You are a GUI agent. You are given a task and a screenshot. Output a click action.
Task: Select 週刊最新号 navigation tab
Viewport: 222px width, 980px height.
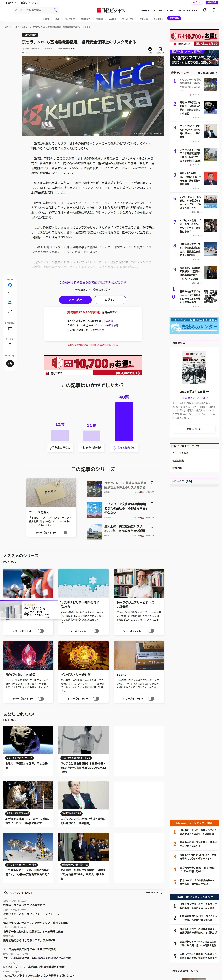[86, 19]
